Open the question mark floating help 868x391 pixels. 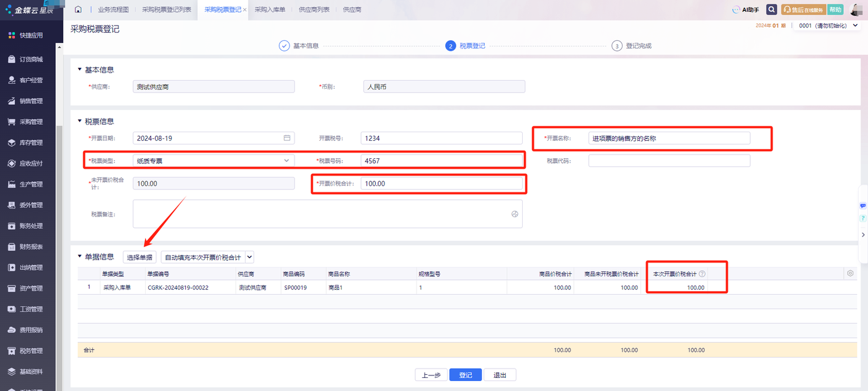[x=862, y=218]
